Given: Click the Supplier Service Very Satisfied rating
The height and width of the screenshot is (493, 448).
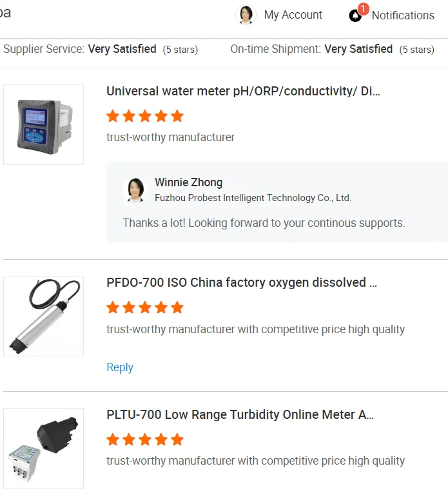Looking at the screenshot, I should (x=122, y=49).
